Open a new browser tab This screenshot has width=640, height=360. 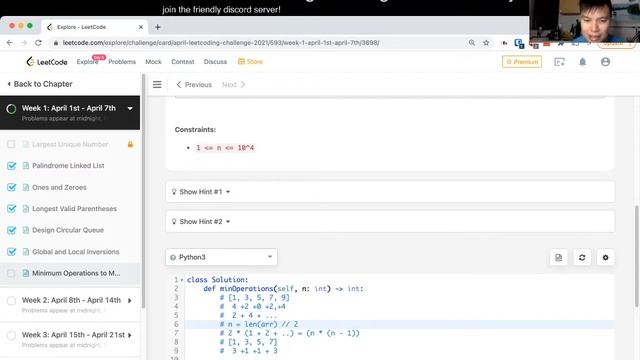click(x=158, y=27)
